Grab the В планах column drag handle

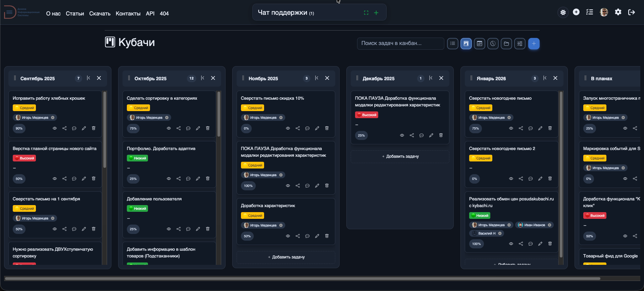(x=585, y=78)
